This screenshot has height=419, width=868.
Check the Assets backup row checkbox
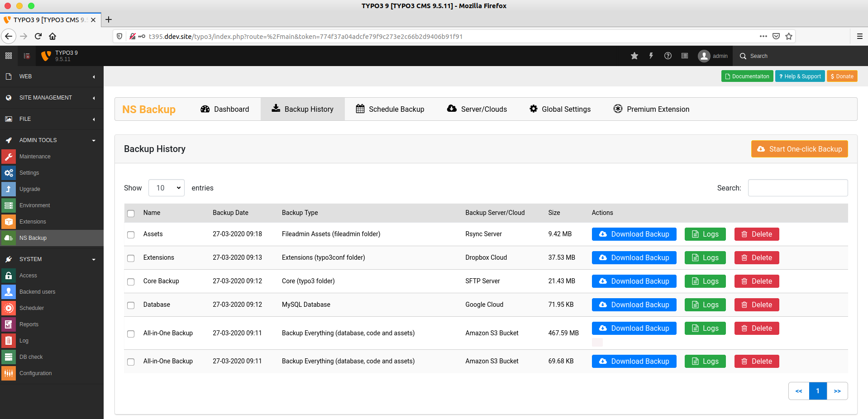pos(131,234)
